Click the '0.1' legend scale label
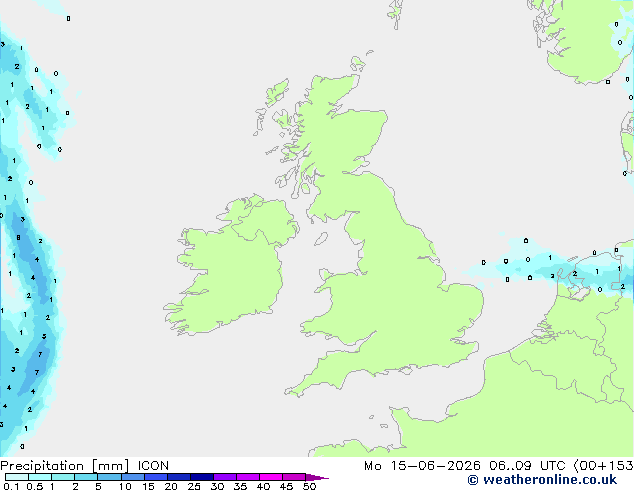The height and width of the screenshot is (490, 634). coord(11,486)
